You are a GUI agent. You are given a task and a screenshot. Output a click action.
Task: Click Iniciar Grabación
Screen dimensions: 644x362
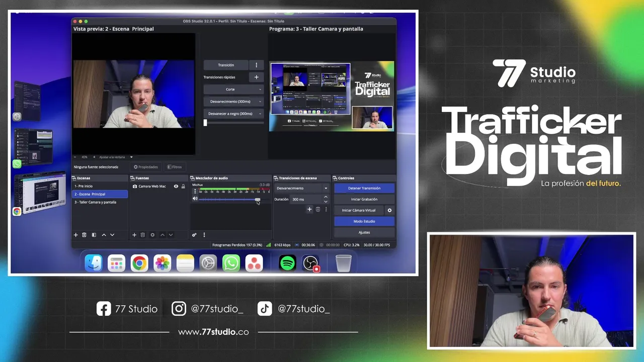364,199
